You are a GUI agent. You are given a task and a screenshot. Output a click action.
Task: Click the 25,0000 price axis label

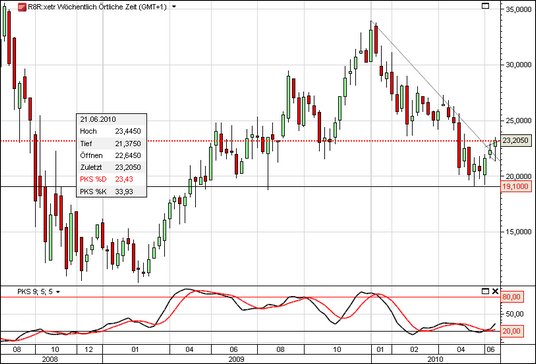[x=518, y=121]
